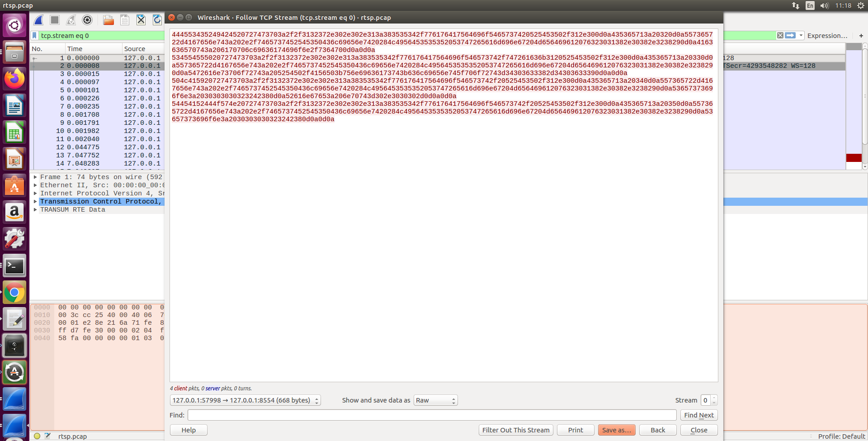This screenshot has width=868, height=441.
Task: Open LibreOffice Impress from the launcher
Action: coord(14,159)
